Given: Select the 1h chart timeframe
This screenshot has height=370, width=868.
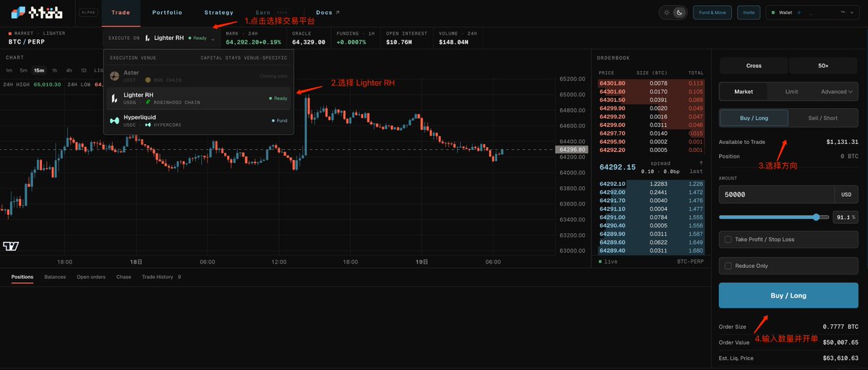Looking at the screenshot, I should [x=54, y=70].
